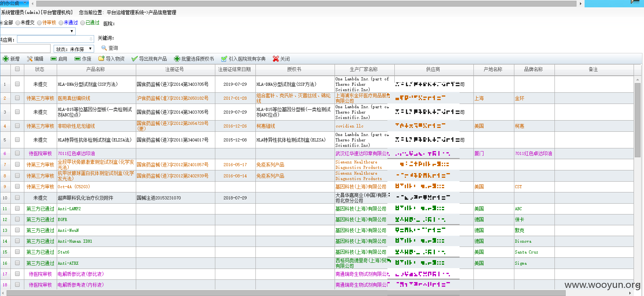The image size is (644, 296).
Task: Click the 7011红色卓达印油 product name
Action: [x=76, y=153]
